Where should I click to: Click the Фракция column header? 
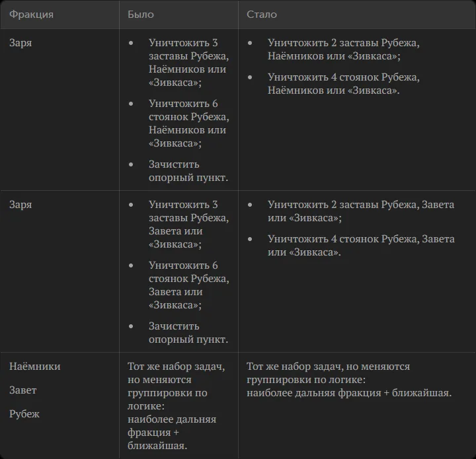click(31, 15)
